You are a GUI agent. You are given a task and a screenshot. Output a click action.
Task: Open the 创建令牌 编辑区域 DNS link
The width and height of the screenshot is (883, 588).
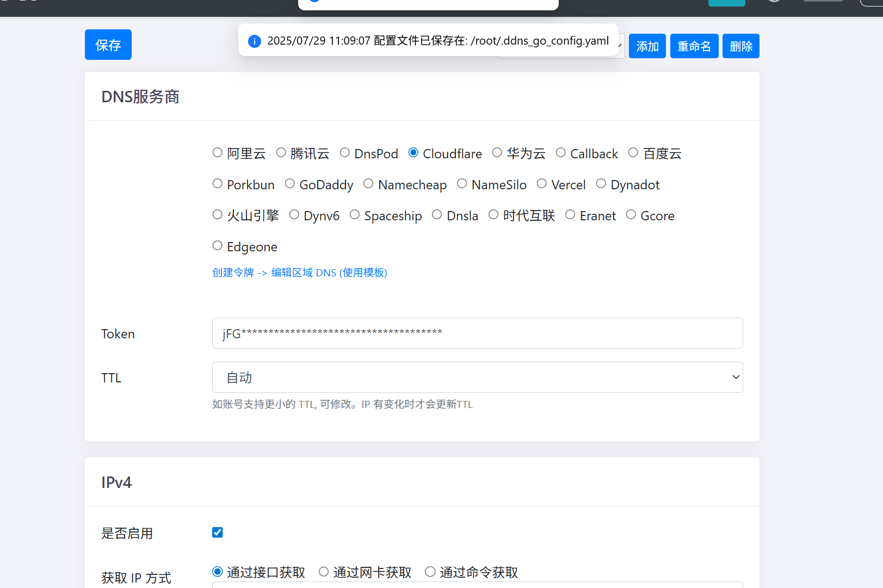(x=300, y=273)
